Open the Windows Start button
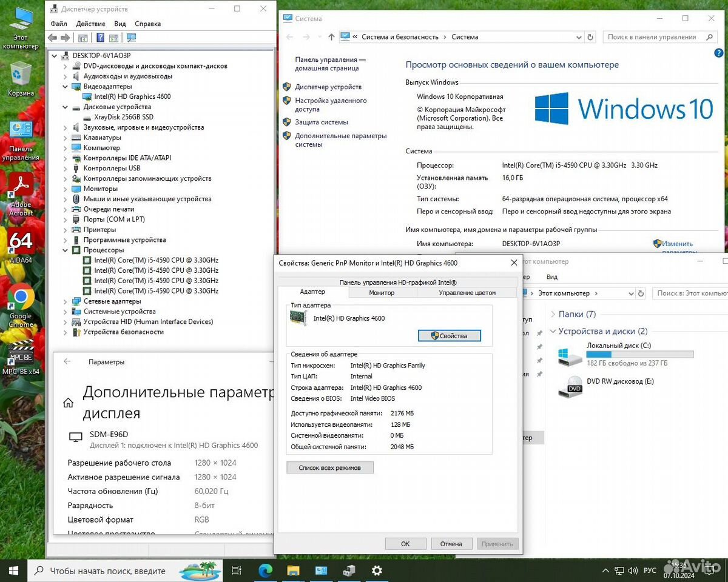The height and width of the screenshot is (582, 728). [13, 570]
